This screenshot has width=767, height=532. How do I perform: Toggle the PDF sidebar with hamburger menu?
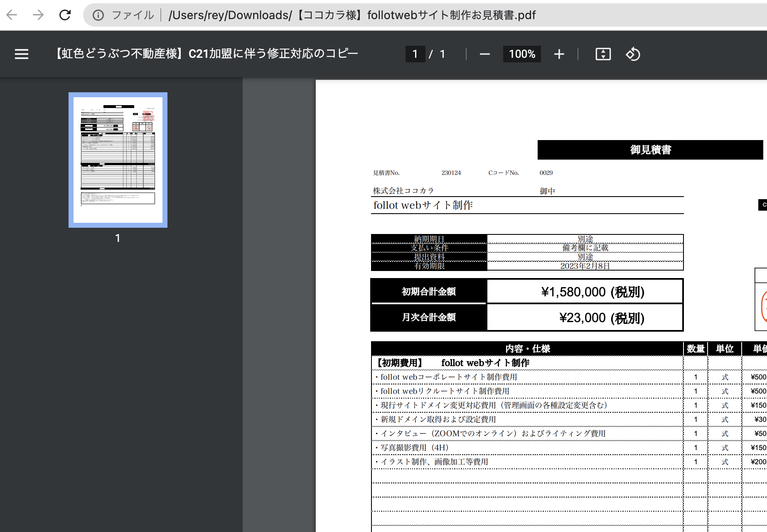coord(22,54)
